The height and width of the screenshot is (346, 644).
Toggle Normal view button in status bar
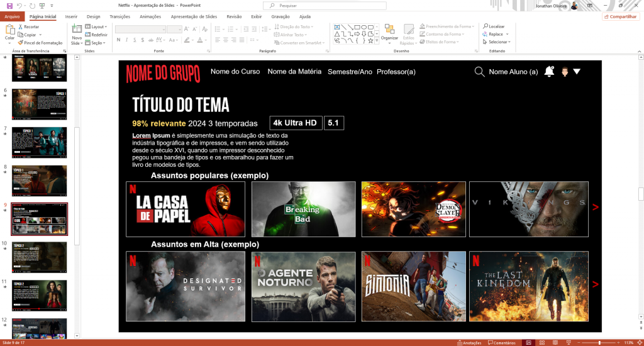click(x=528, y=343)
